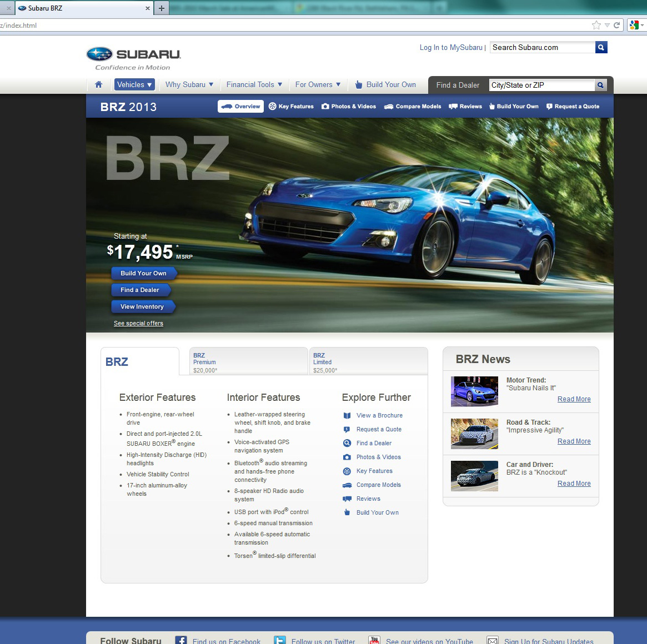Close the Subaru BRZ browser tab

pyautogui.click(x=148, y=8)
